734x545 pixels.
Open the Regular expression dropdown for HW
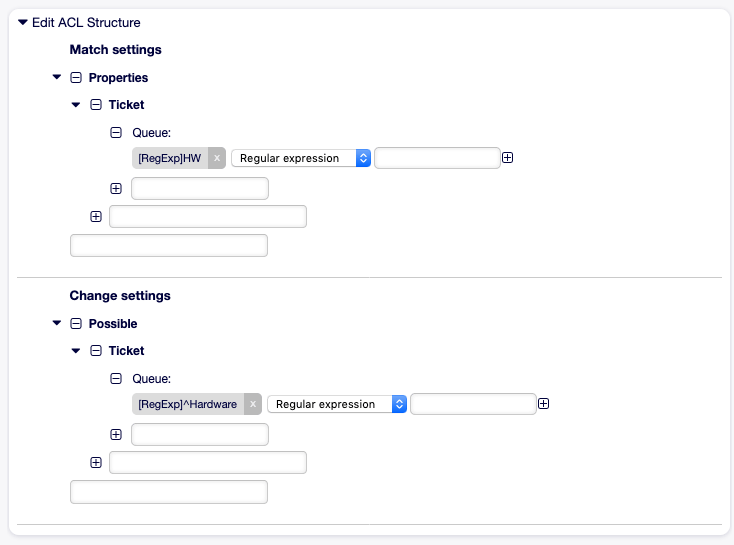tap(301, 158)
